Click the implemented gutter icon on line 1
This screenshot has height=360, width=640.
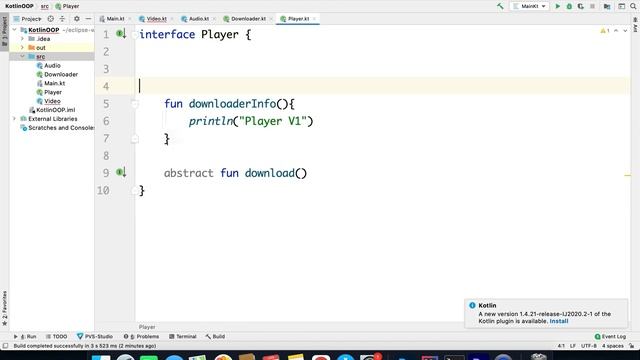click(121, 34)
